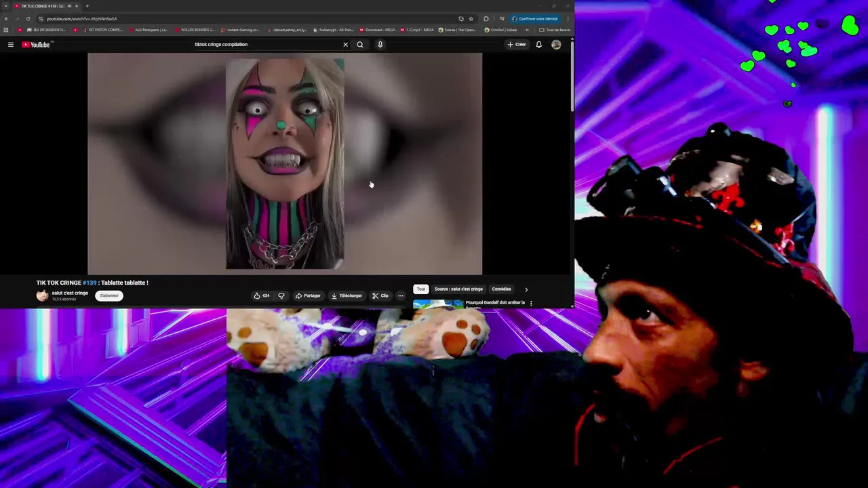Open the browser extensions puzzle icon

[486, 19]
